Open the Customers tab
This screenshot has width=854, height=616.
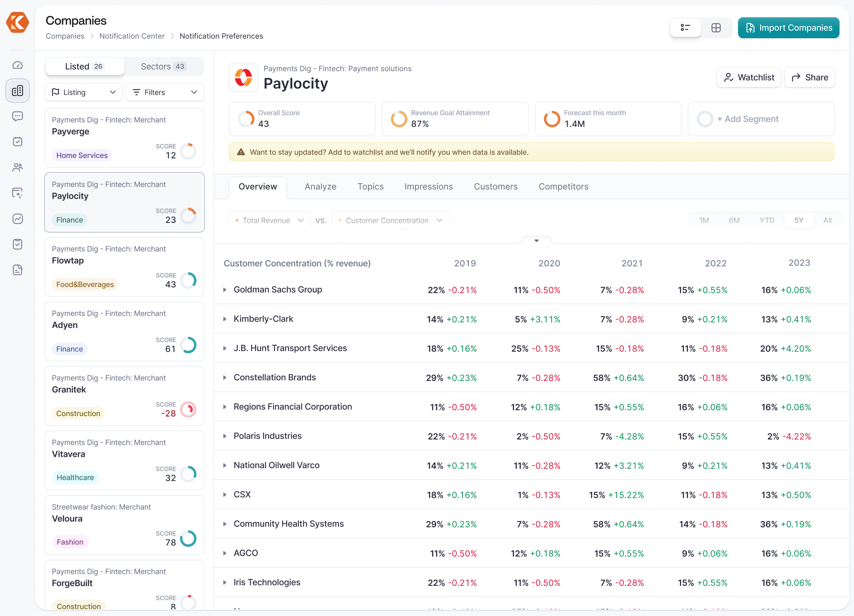tap(496, 187)
